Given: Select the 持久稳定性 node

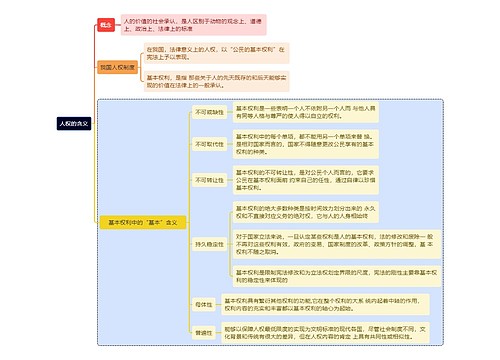Looking at the screenshot, I should coord(209,244).
